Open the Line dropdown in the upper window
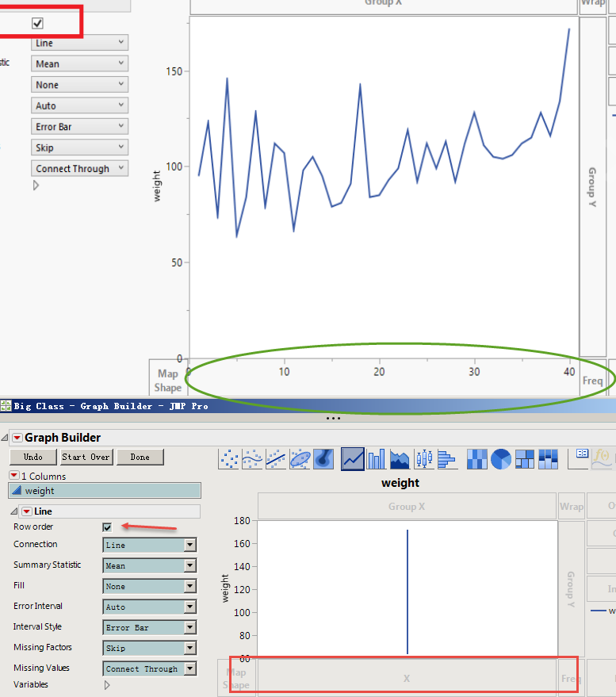The height and width of the screenshot is (697, 616). 79,43
